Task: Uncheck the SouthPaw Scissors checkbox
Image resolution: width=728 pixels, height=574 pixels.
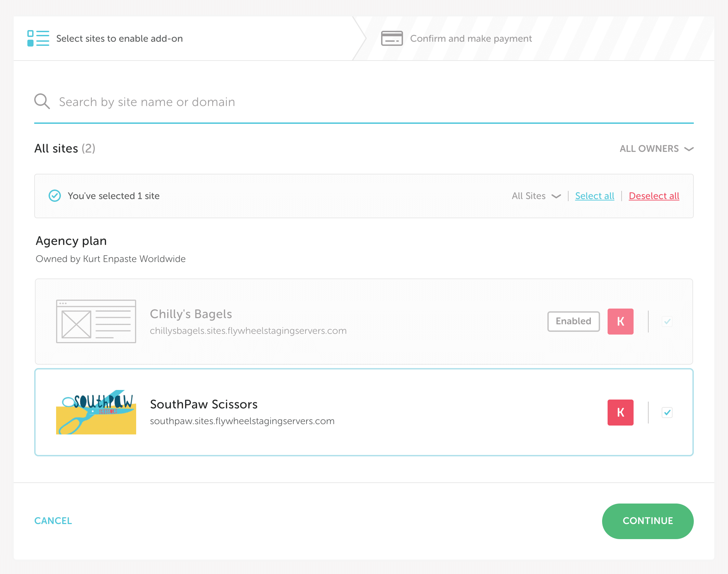Action: (x=667, y=412)
